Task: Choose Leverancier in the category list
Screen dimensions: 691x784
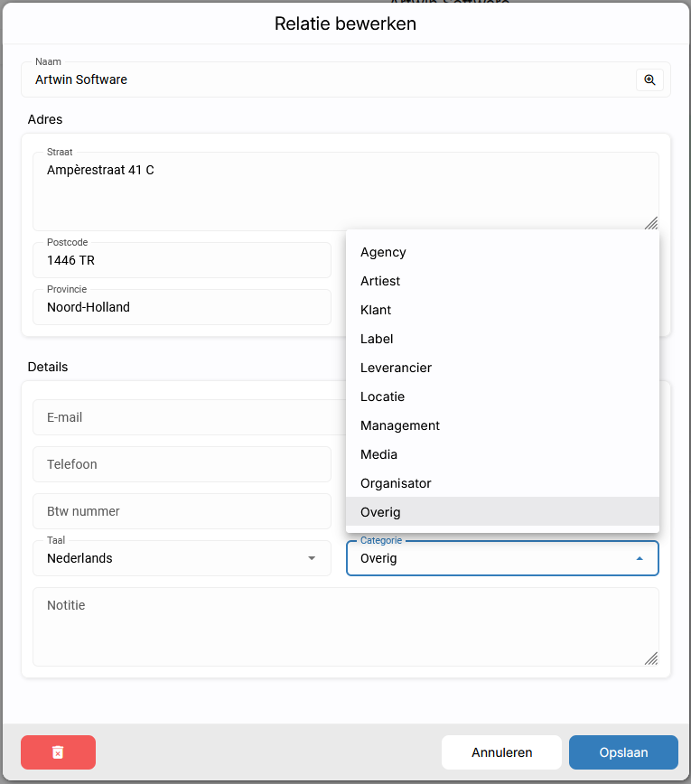Action: click(x=502, y=368)
